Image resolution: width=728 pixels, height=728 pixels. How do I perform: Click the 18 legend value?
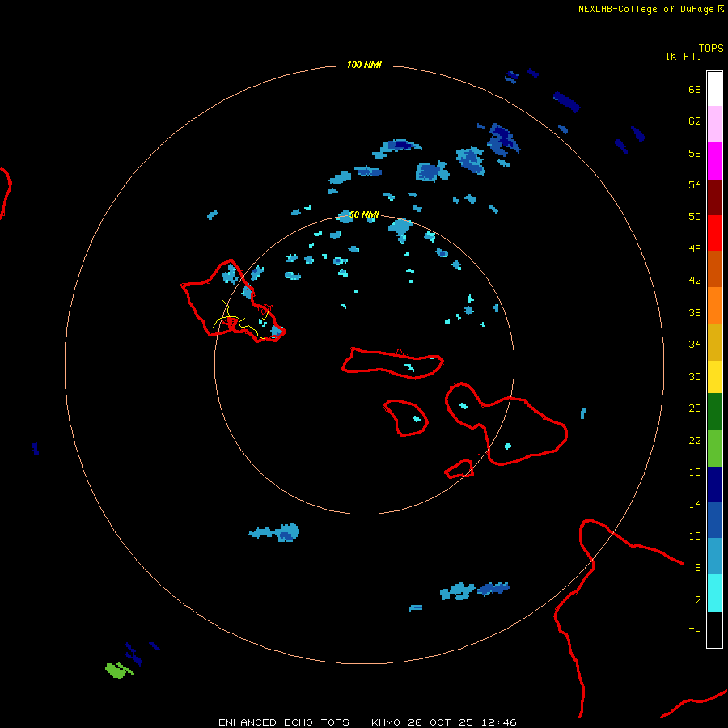pyautogui.click(x=695, y=472)
